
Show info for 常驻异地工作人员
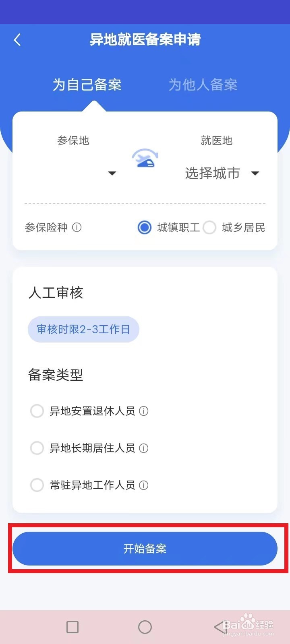(x=144, y=485)
